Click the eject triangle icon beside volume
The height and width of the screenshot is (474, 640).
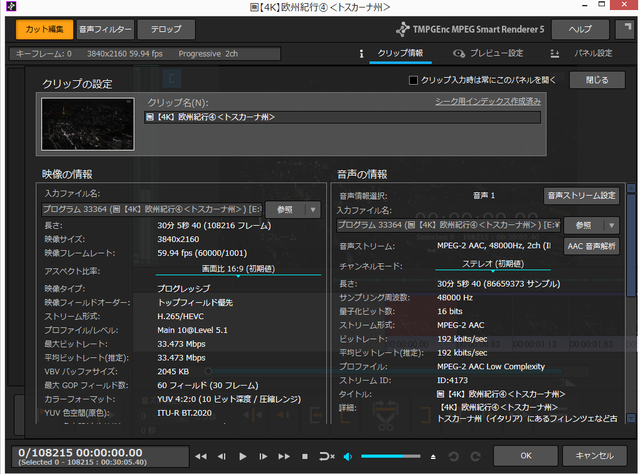click(x=433, y=457)
